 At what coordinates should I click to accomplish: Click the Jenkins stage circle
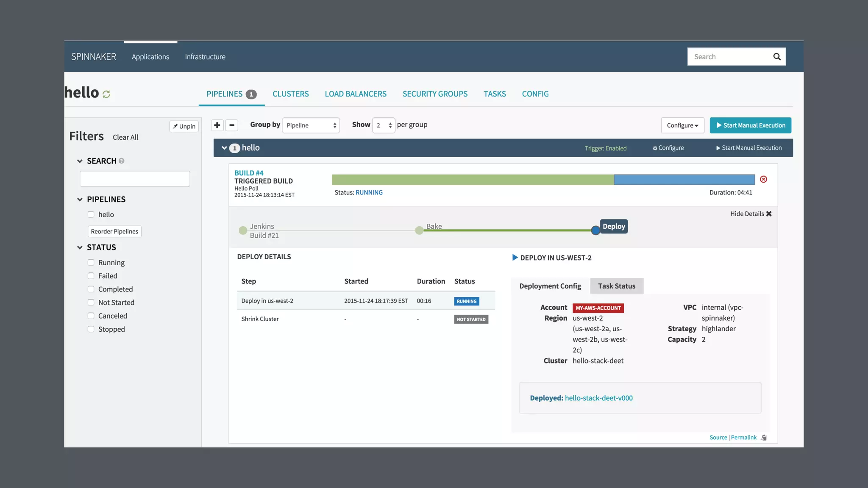point(243,230)
